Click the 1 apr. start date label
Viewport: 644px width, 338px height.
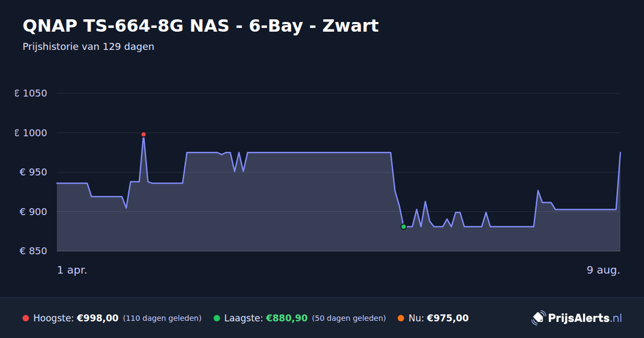[x=72, y=270]
